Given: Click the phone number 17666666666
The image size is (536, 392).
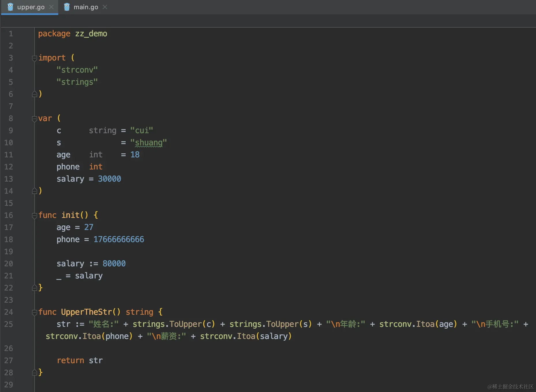Looking at the screenshot, I should (x=119, y=240).
